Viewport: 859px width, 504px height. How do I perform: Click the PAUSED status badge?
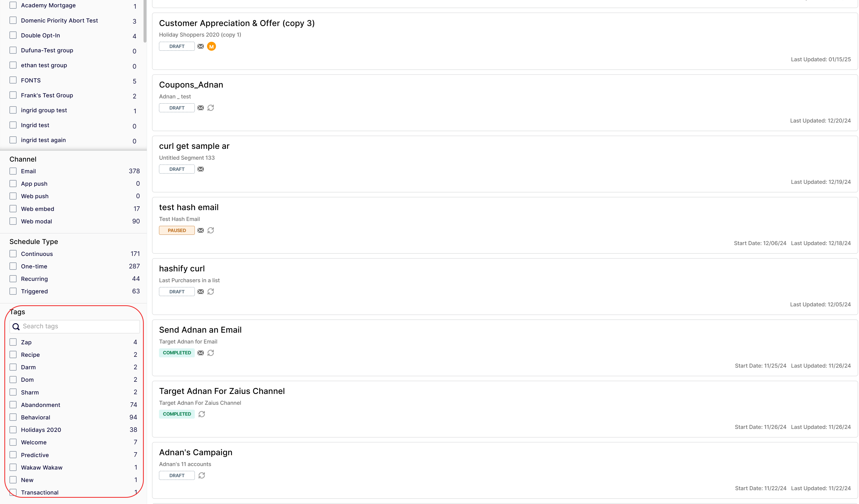pos(177,230)
